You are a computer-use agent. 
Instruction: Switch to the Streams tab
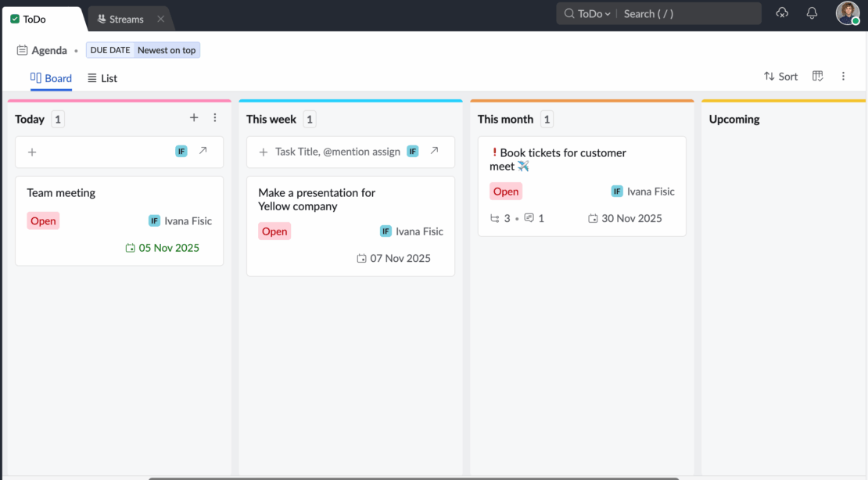121,17
